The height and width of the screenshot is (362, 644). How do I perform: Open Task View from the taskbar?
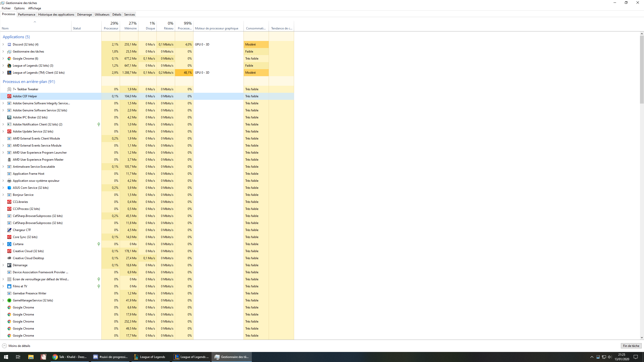pos(18,357)
